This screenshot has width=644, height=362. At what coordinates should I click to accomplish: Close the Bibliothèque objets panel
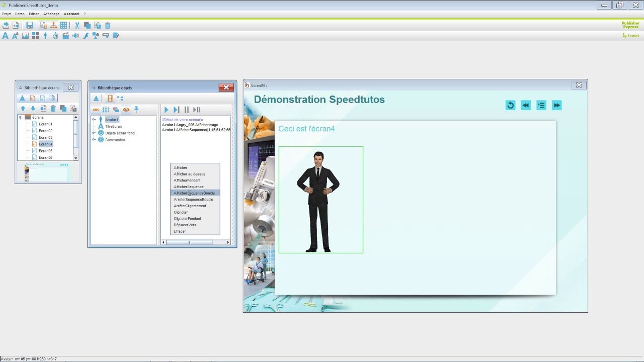pyautogui.click(x=226, y=87)
